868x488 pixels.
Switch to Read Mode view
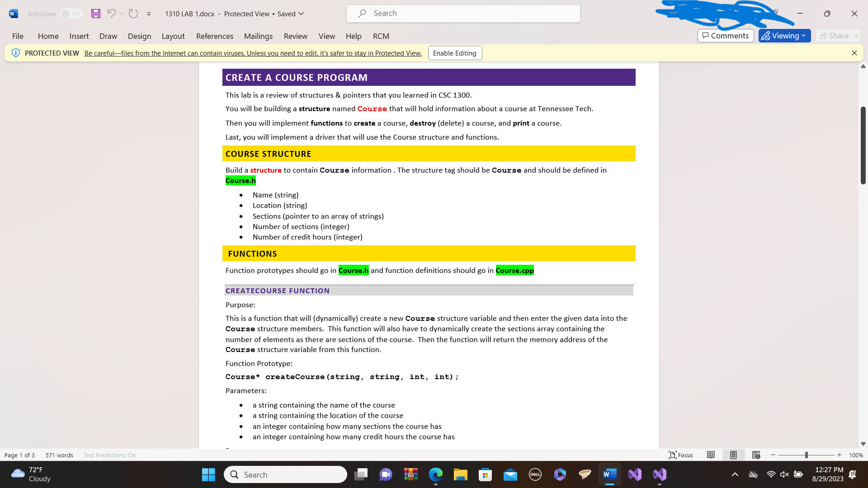point(711,455)
